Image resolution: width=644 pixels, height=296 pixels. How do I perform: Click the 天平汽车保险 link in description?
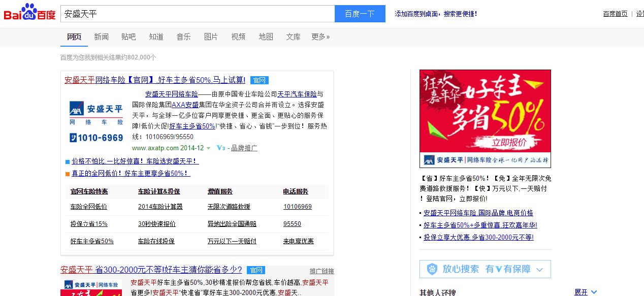pyautogui.click(x=297, y=94)
